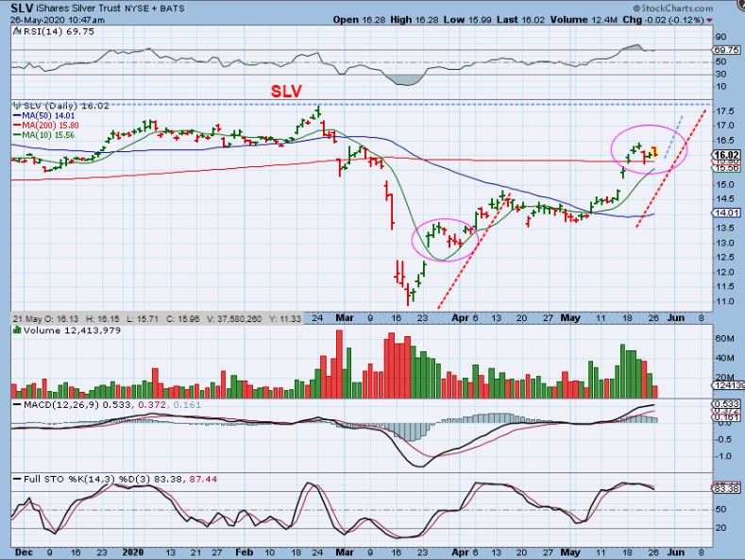The height and width of the screenshot is (560, 745).
Task: Click the yellow highlighted latest price bar
Action: tap(655, 151)
